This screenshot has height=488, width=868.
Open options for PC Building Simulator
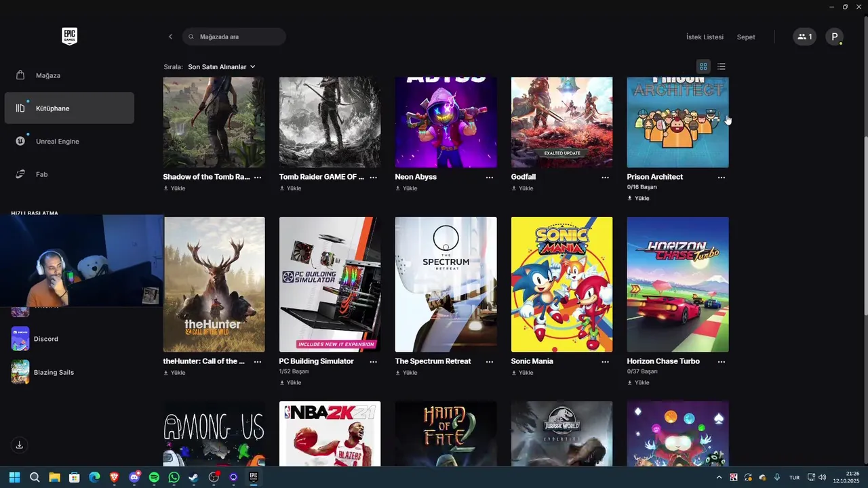click(x=374, y=361)
